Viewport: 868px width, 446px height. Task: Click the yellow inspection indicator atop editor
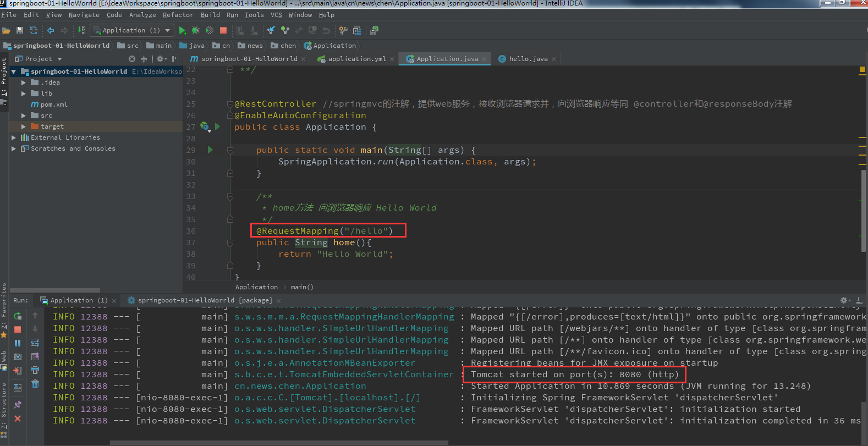pos(862,70)
